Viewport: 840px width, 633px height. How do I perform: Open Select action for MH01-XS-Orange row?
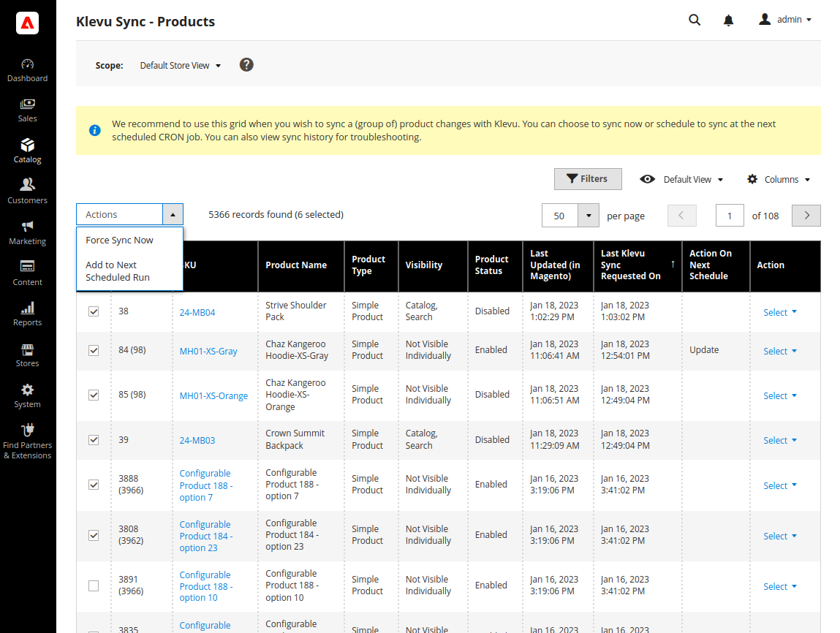(780, 395)
